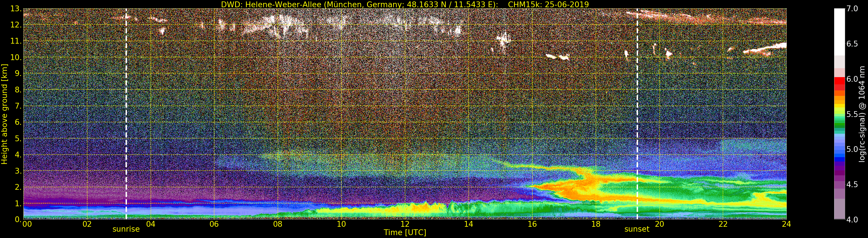The width and height of the screenshot is (868, 238).
Task: Click the colorbar value '5.0'
Action: [x=852, y=149]
